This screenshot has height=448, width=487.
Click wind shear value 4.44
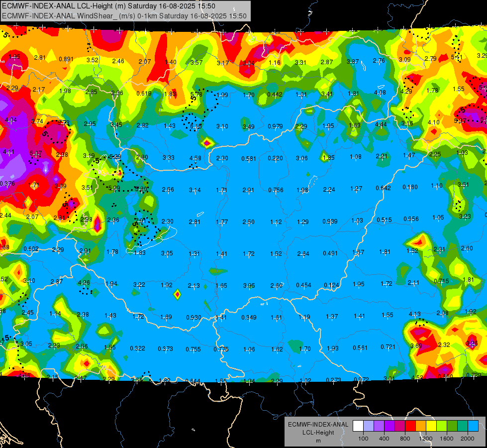click(x=381, y=124)
